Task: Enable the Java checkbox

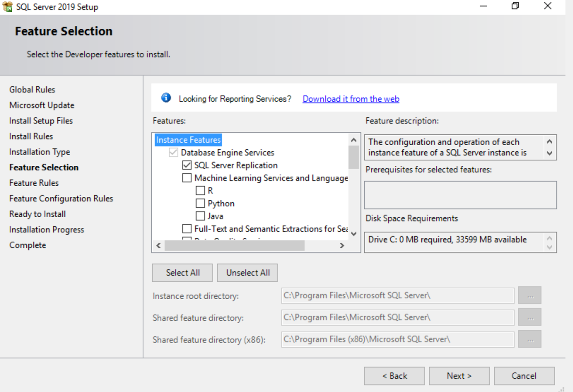Action: tap(200, 216)
